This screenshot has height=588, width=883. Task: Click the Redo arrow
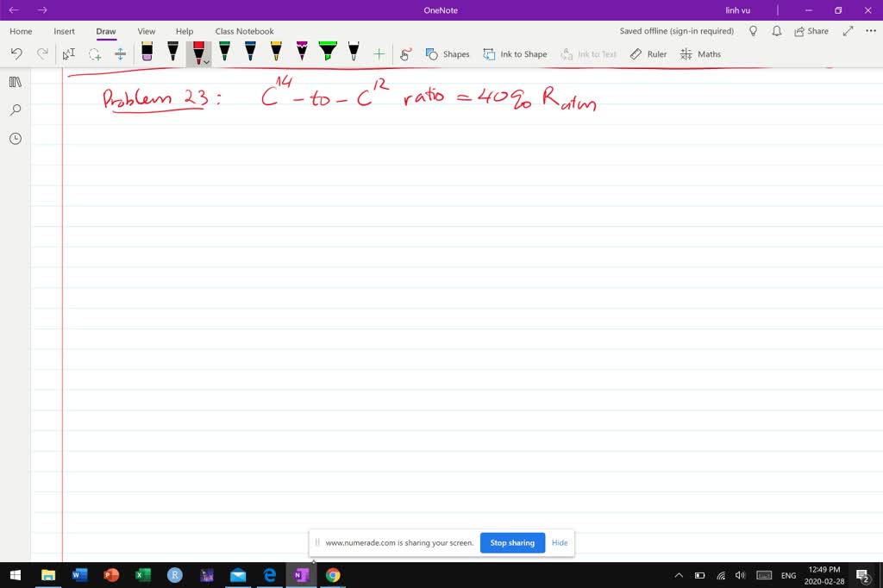tap(42, 54)
